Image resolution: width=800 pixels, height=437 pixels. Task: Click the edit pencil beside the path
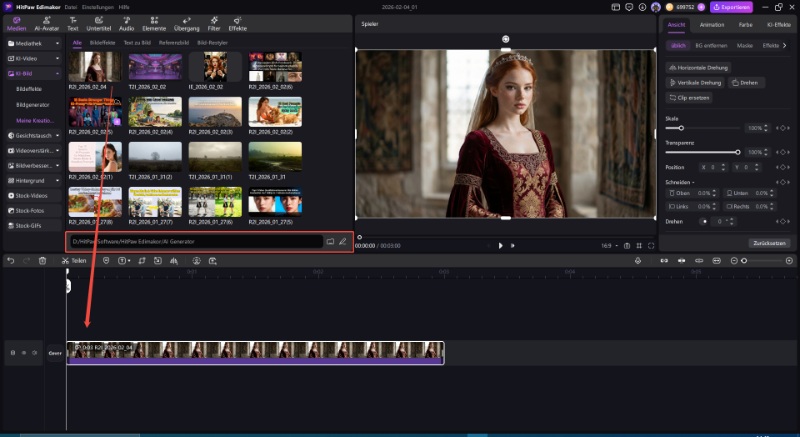coord(342,241)
